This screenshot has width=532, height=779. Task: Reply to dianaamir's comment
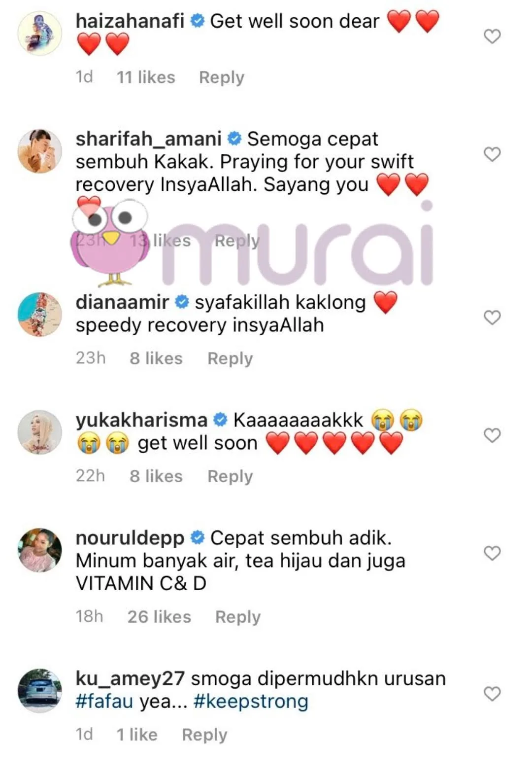(230, 358)
